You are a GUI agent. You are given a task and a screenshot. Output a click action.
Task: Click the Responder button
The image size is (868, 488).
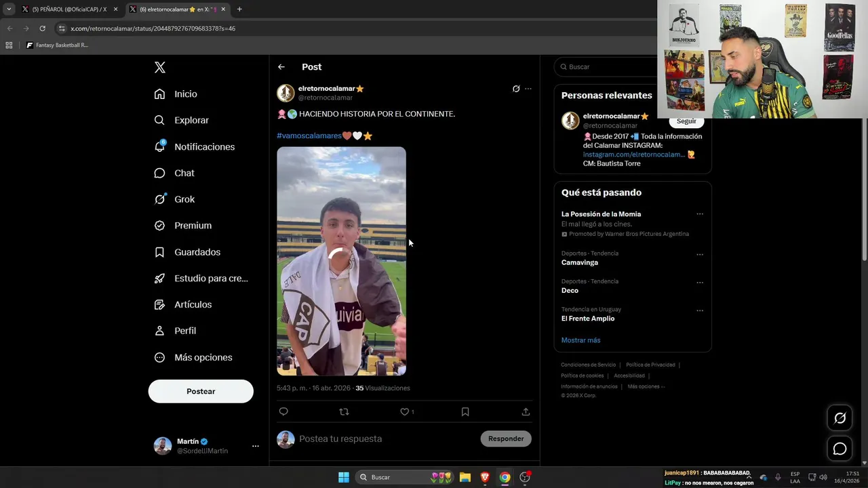click(506, 439)
